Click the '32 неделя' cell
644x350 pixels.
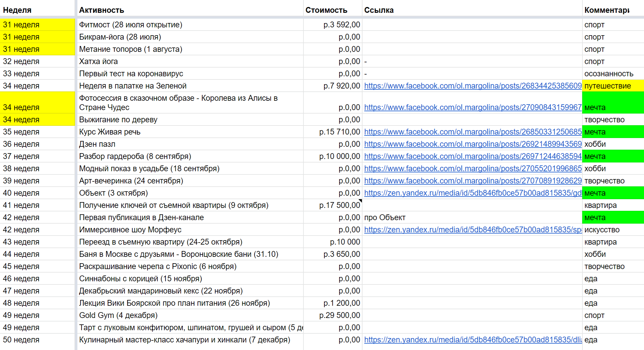tap(37, 61)
